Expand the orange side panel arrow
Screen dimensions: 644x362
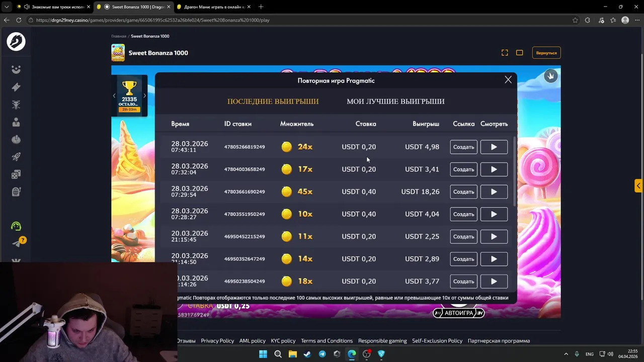[x=638, y=186]
